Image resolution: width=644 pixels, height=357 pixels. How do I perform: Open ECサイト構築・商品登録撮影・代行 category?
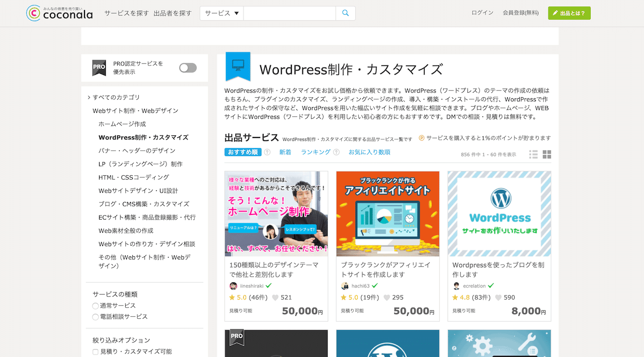[x=147, y=218]
